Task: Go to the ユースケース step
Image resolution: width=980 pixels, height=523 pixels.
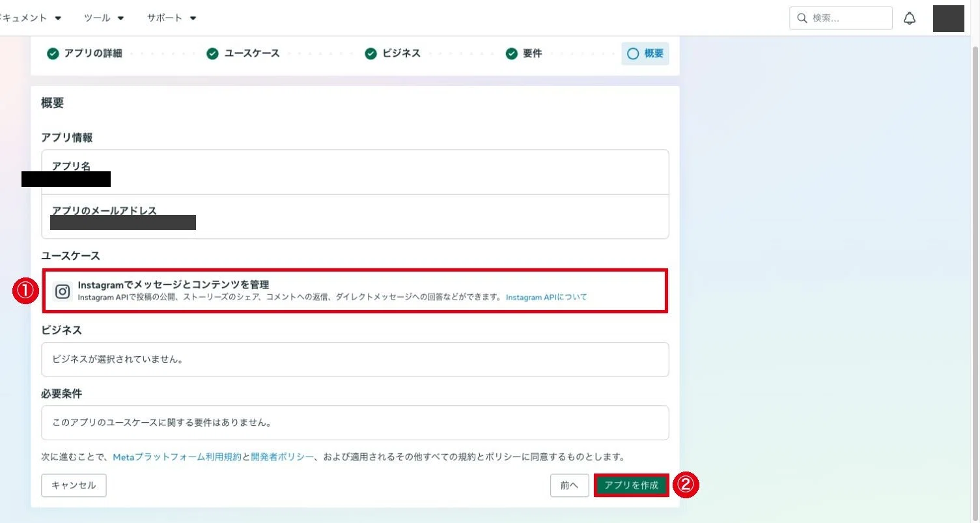Action: pyautogui.click(x=243, y=53)
